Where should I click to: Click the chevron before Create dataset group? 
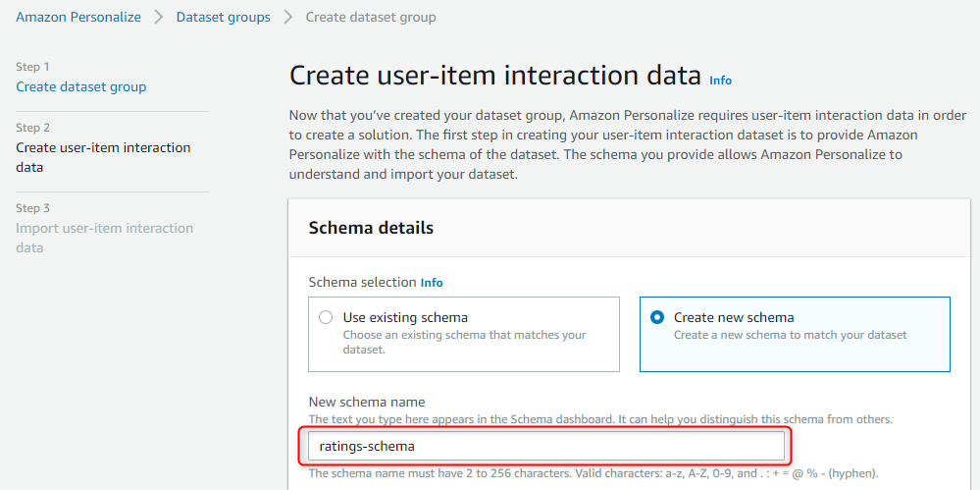[288, 17]
